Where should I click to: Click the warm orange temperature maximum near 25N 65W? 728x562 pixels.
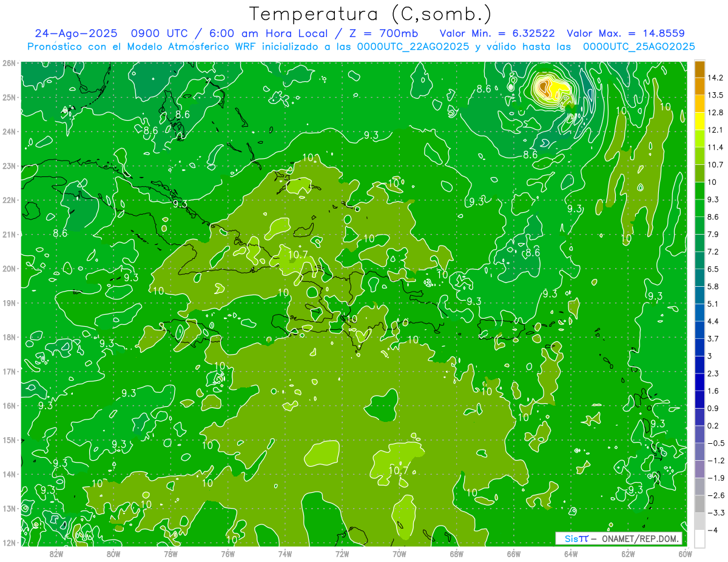pyautogui.click(x=545, y=88)
